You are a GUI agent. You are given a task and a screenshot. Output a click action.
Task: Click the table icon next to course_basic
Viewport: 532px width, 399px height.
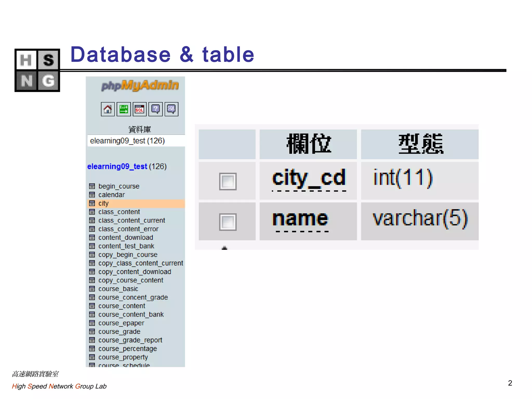[92, 289]
